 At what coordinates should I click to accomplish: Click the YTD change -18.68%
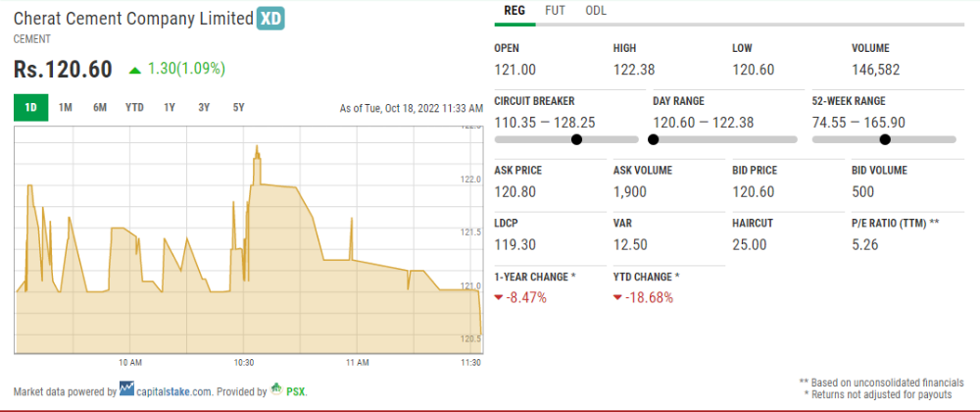(649, 298)
